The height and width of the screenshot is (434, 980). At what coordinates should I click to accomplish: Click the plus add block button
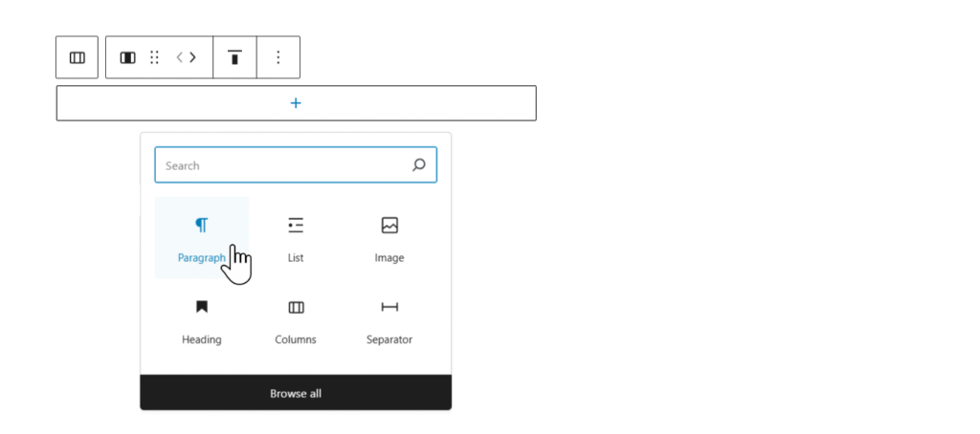296,103
